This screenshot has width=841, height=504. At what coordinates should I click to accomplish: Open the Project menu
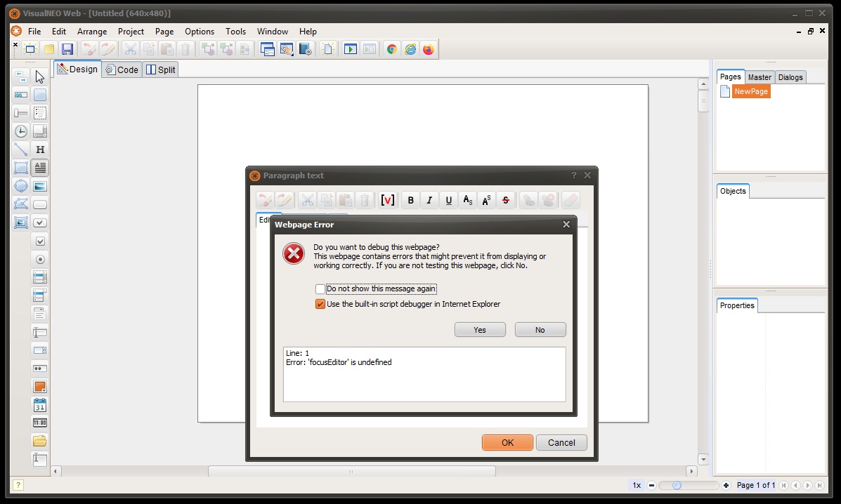tap(131, 32)
